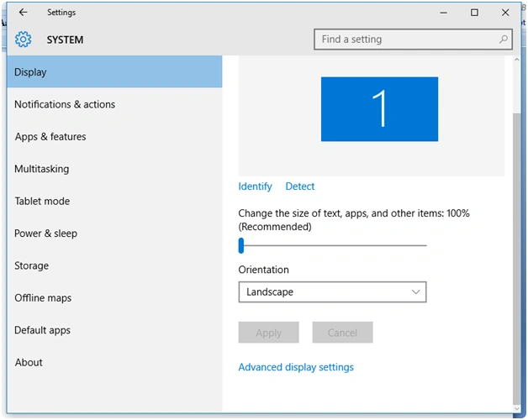Maximize the Settings window
This screenshot has height=420, width=528.
pos(474,13)
